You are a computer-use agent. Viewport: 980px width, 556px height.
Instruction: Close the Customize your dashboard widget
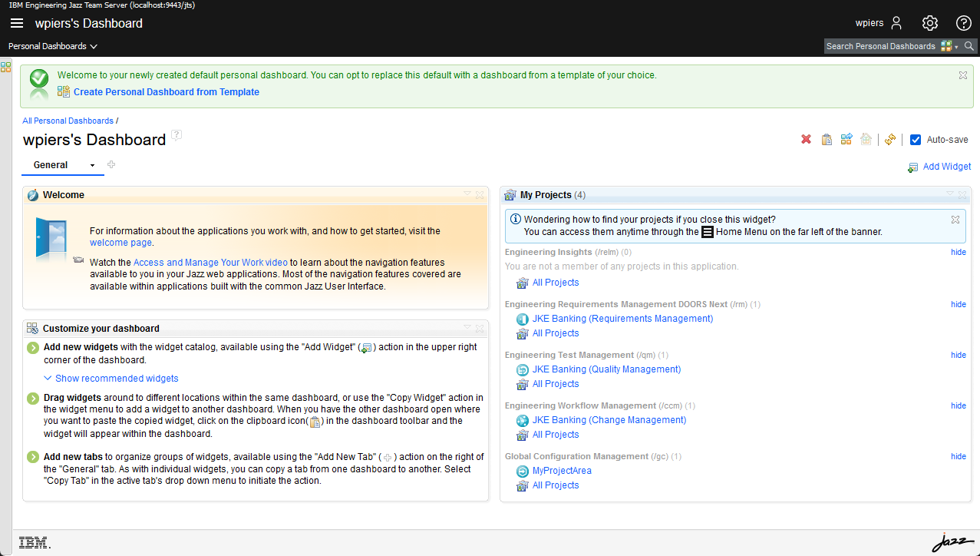[480, 328]
